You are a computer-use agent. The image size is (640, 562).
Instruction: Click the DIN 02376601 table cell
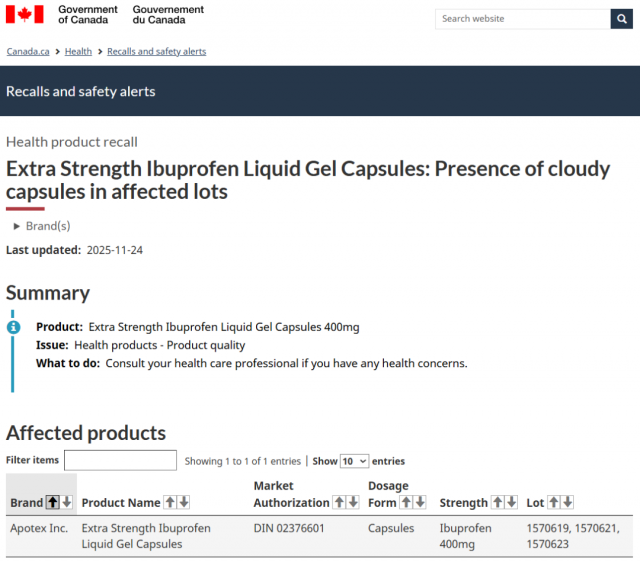(289, 528)
